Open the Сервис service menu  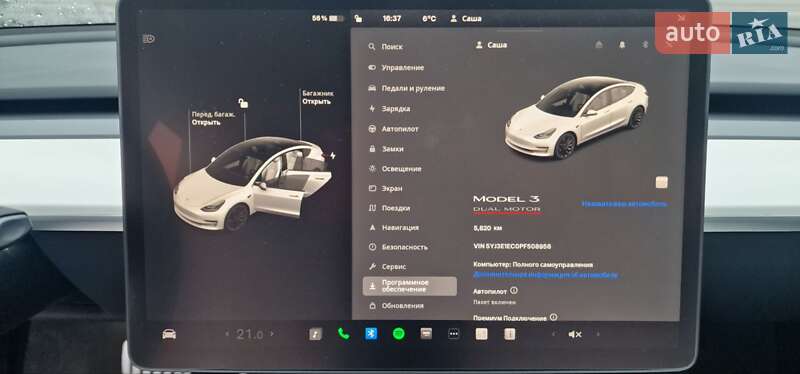pyautogui.click(x=387, y=266)
